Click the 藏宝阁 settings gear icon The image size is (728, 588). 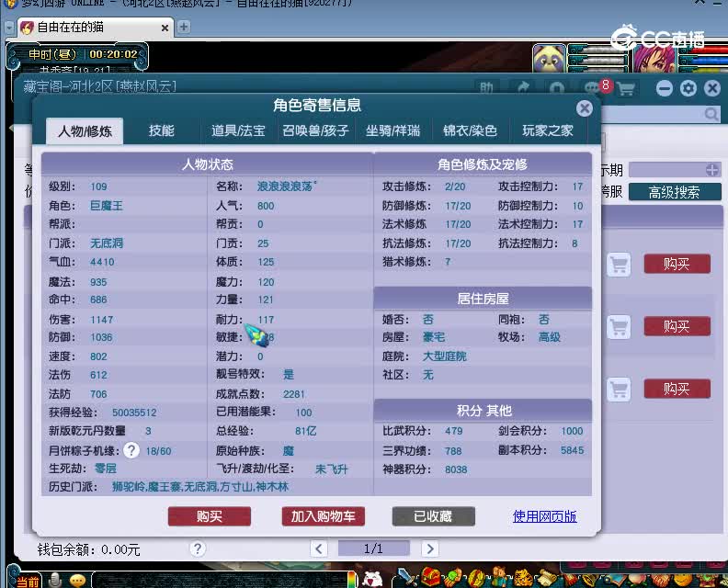tap(688, 88)
